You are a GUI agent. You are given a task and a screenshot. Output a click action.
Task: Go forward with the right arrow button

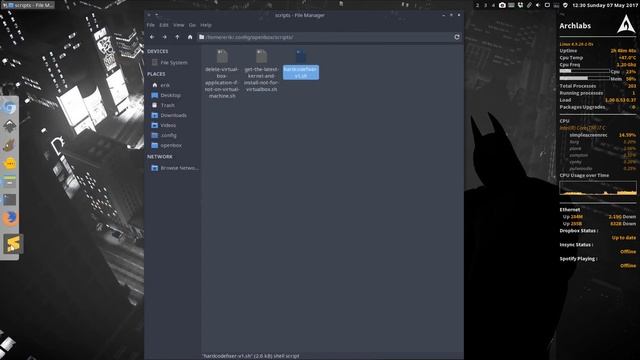coord(164,37)
